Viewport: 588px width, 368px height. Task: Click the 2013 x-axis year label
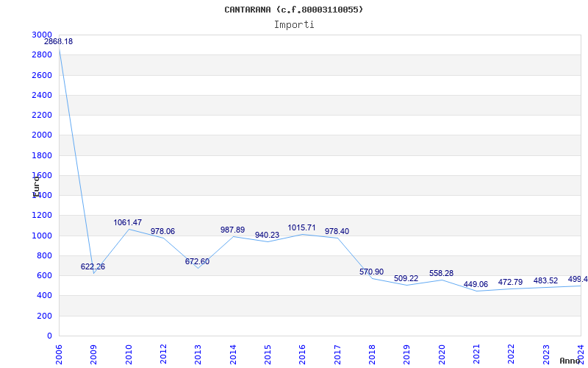[x=198, y=354]
